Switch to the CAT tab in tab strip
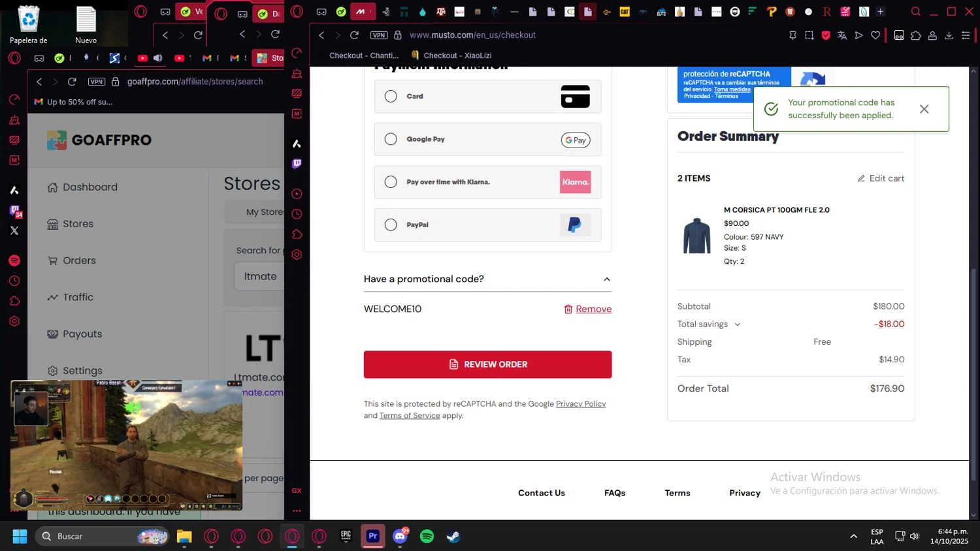Screen dimensions: 980x551 [625, 12]
